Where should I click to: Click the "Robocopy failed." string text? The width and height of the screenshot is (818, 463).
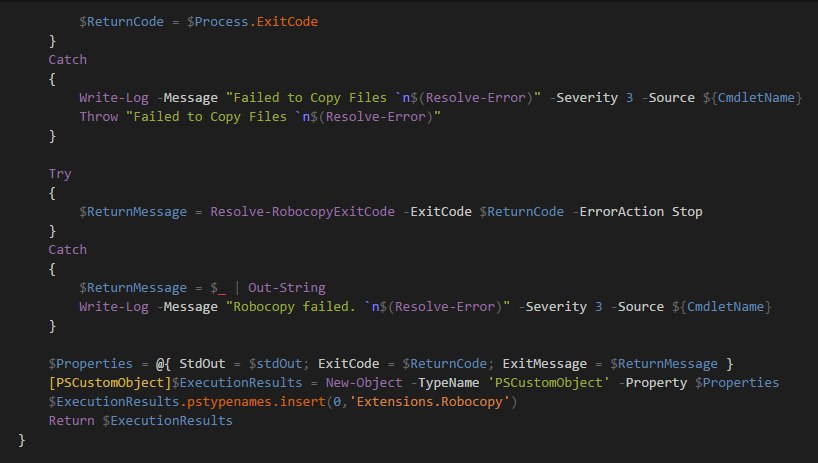291,307
